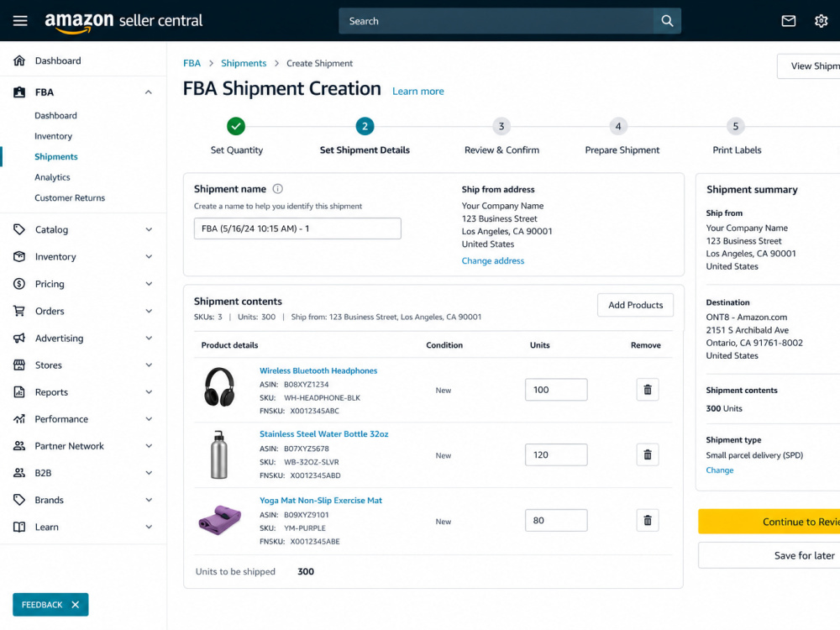Open the messages envelope icon
840x630 pixels.
pyautogui.click(x=788, y=21)
